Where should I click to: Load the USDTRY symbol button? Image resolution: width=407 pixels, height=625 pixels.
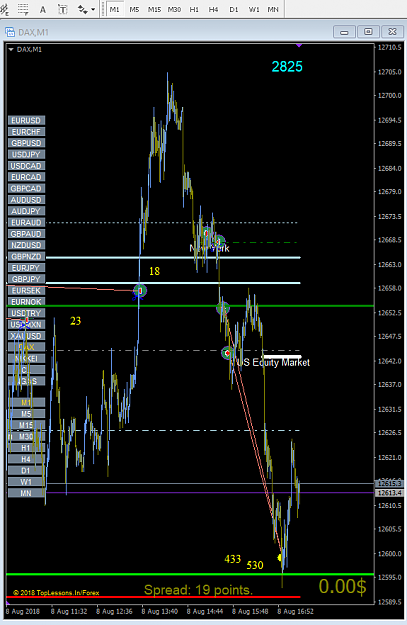(26, 313)
